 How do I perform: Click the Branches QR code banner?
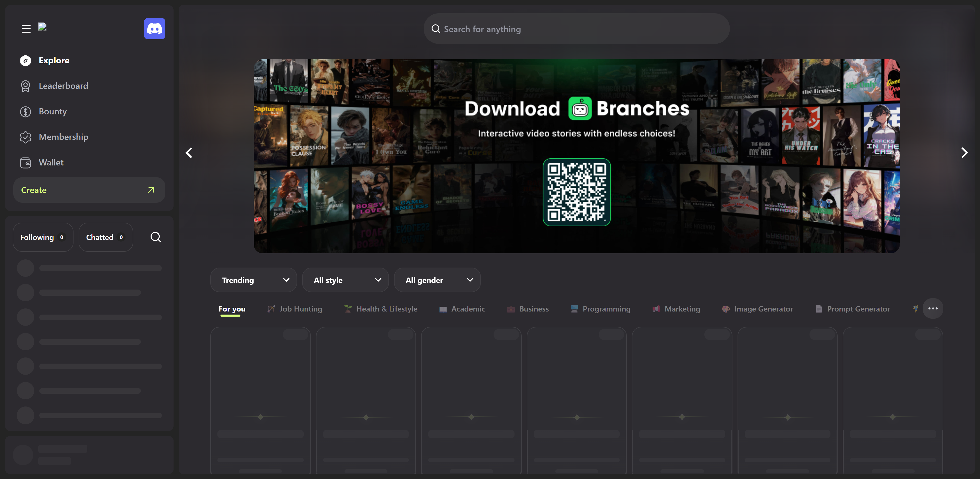click(x=576, y=192)
